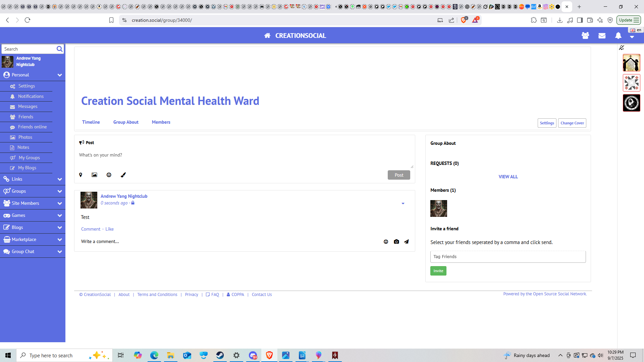644x362 pixels.
Task: Expand the Group Chat sidebar section
Action: point(60,252)
